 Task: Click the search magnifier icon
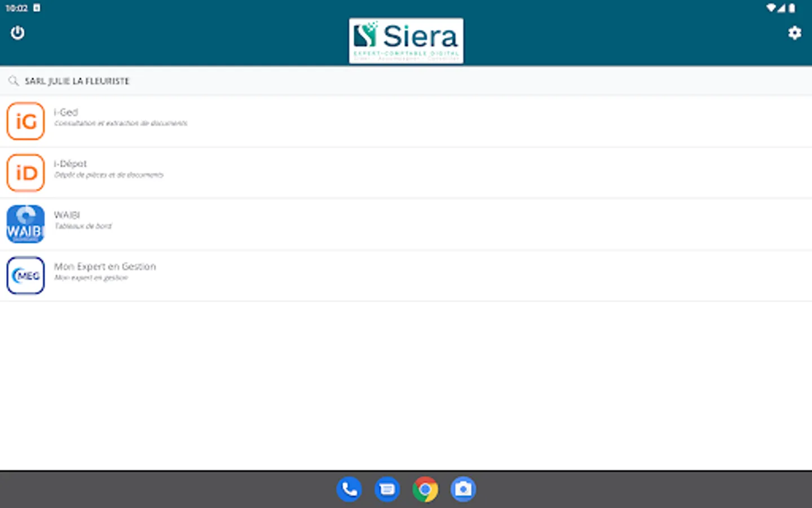(14, 81)
